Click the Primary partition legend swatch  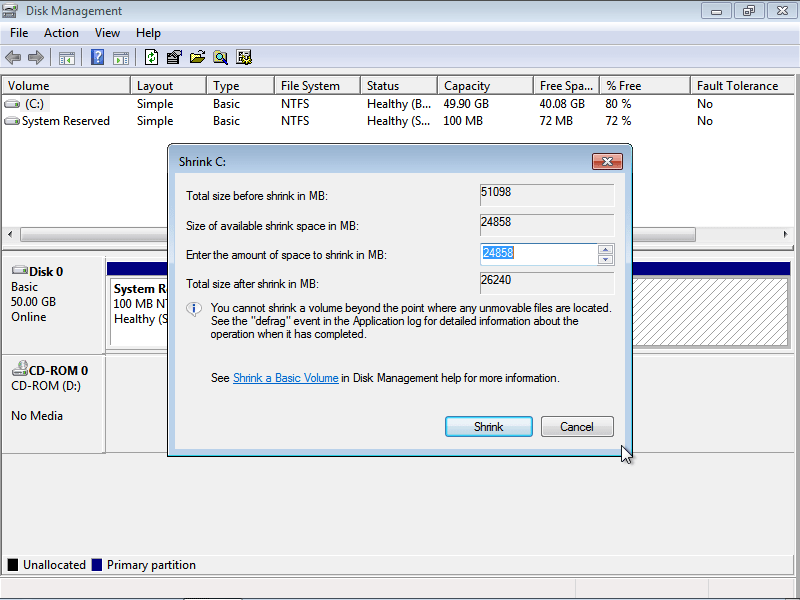click(98, 564)
